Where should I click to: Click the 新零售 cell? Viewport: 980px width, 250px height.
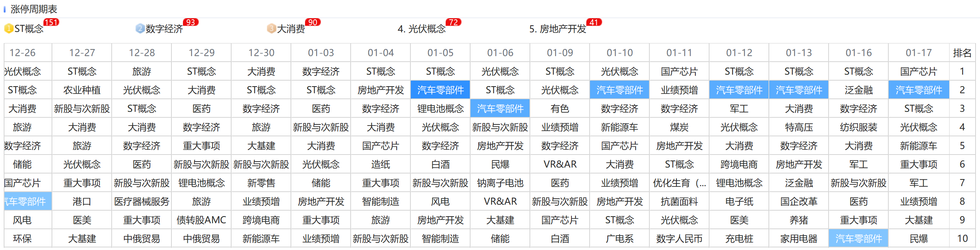(x=261, y=183)
